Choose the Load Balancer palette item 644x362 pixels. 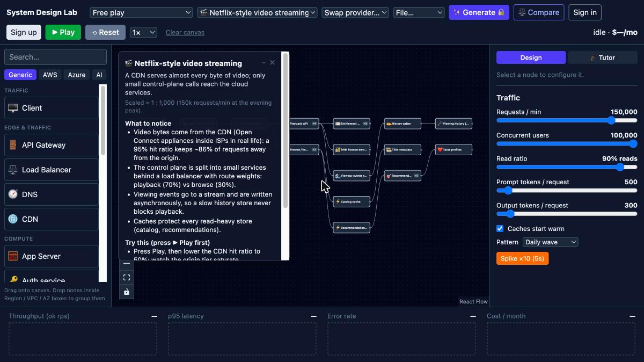(52, 170)
